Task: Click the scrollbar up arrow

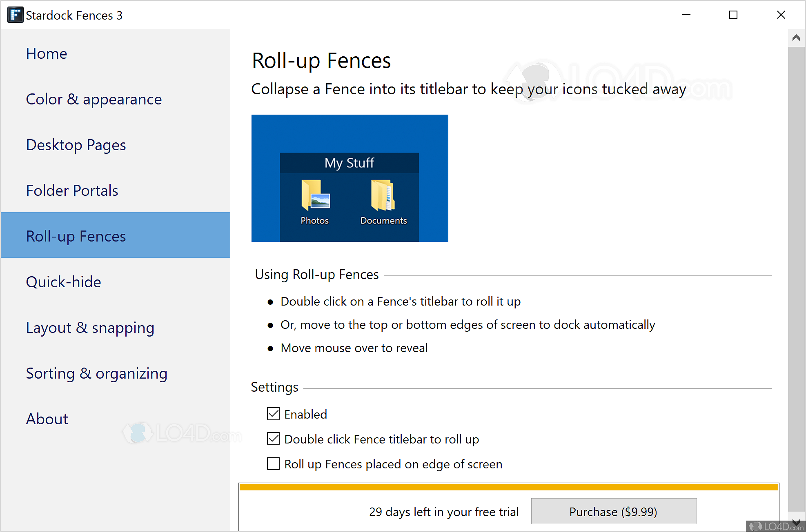Action: point(796,37)
